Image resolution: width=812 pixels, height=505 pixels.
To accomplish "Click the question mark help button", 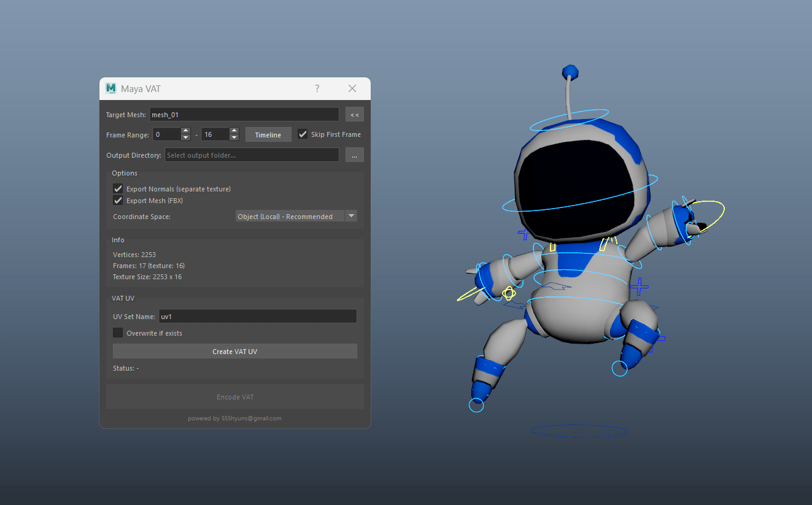I will 317,88.
